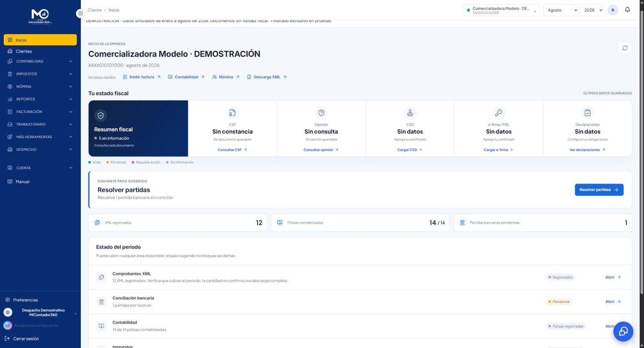Open the Manual sidebar item
644x348 pixels.
point(40,182)
